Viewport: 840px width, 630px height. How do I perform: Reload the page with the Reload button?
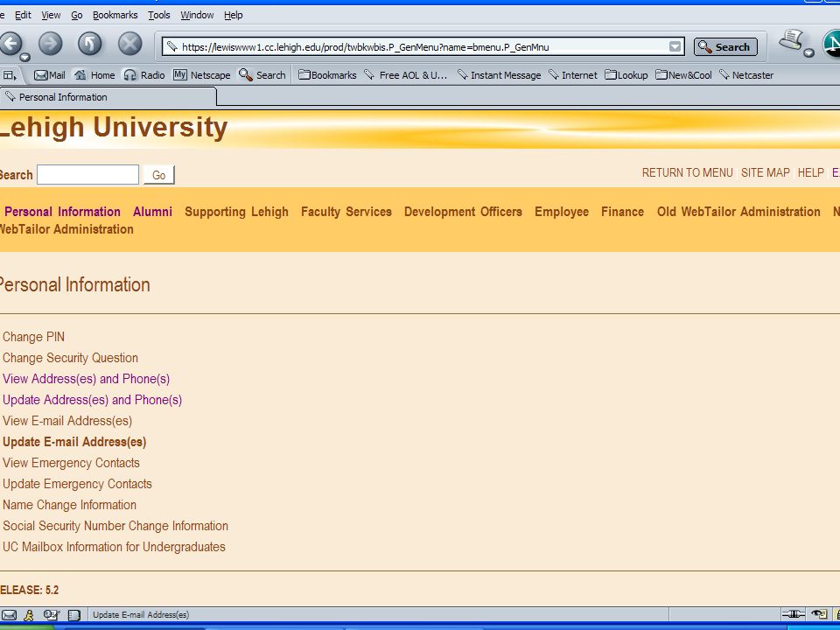click(90, 44)
